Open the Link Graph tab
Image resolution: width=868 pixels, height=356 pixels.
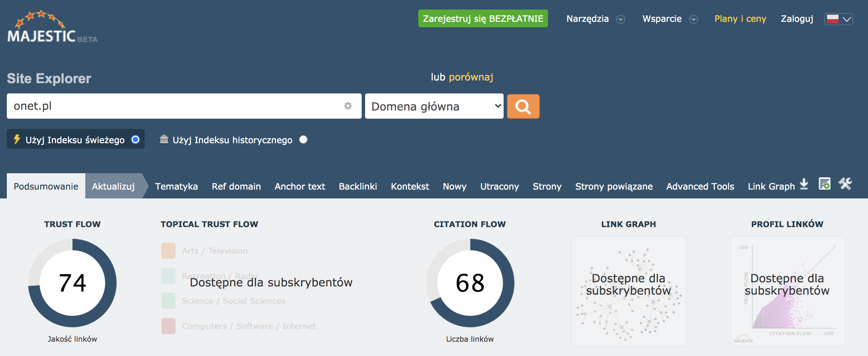point(771,186)
